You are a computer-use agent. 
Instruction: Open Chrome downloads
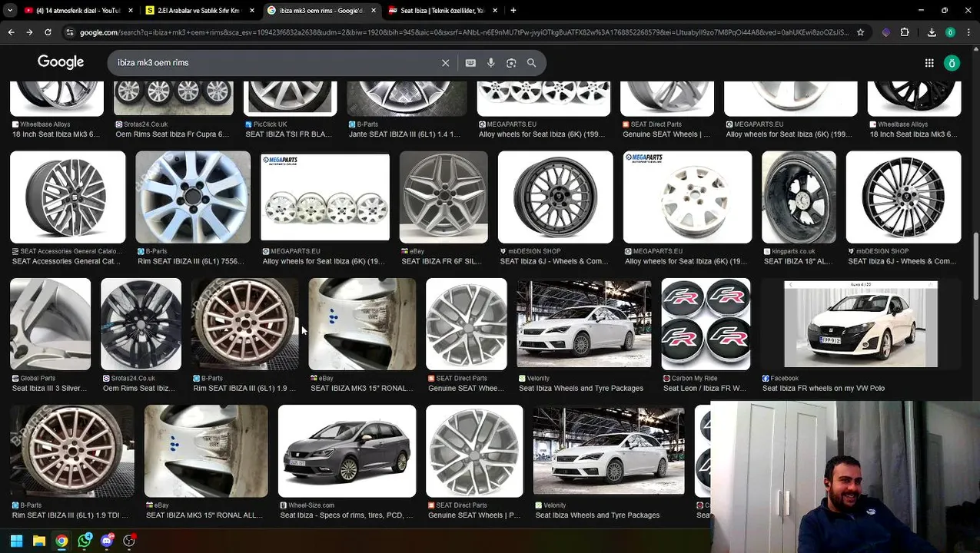(932, 32)
